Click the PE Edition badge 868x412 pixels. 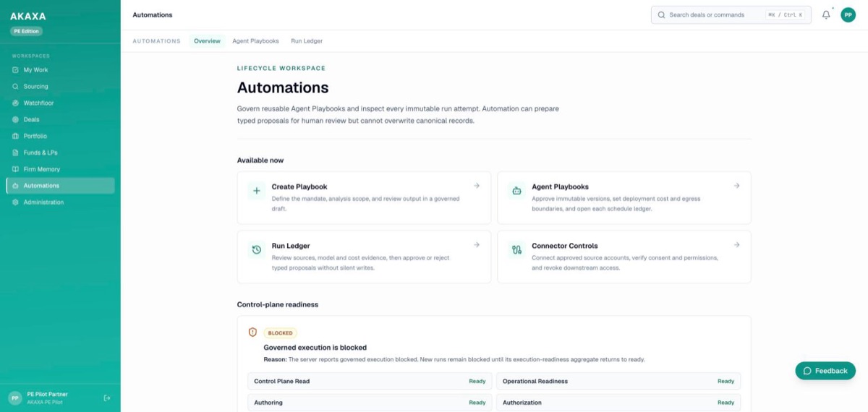click(x=27, y=31)
